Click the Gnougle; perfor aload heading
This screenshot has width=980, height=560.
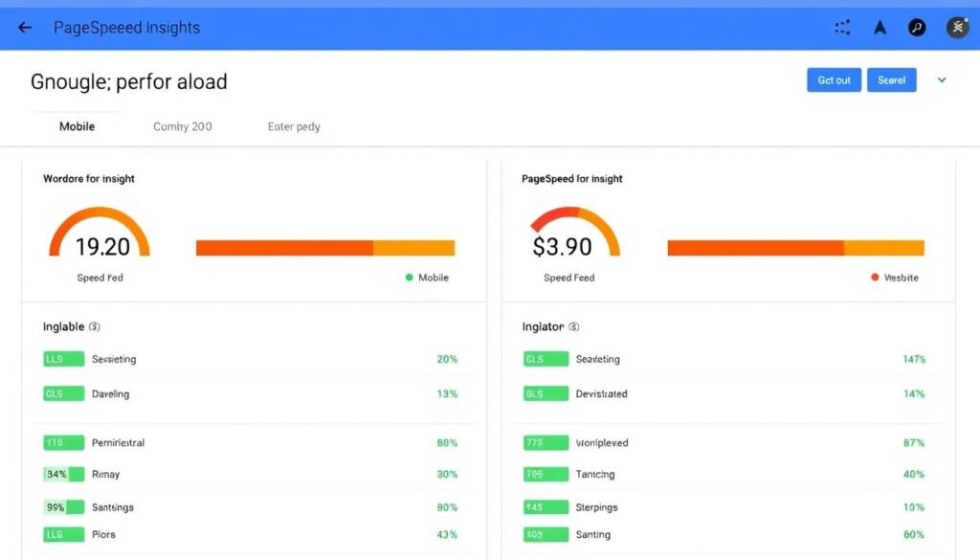coord(129,82)
